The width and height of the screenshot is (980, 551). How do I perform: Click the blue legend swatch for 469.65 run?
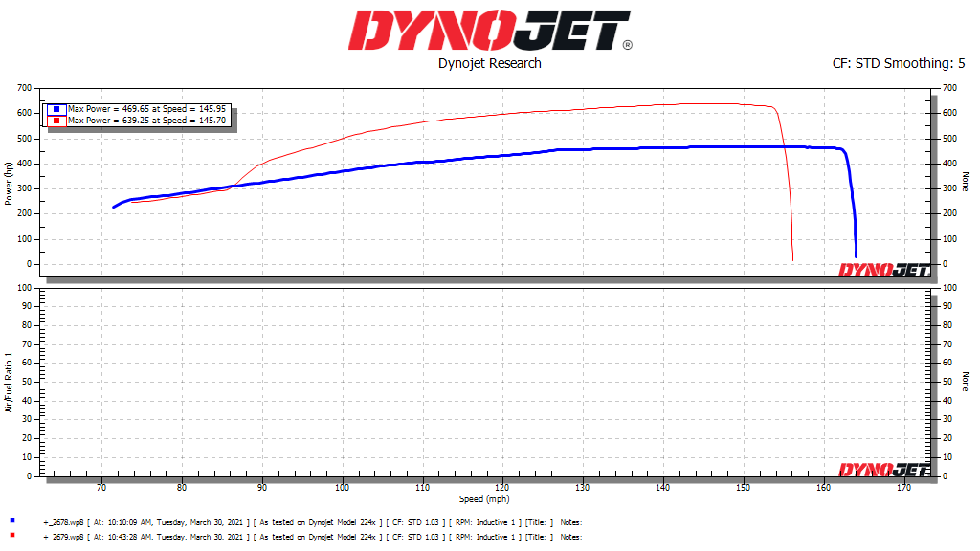click(x=56, y=109)
